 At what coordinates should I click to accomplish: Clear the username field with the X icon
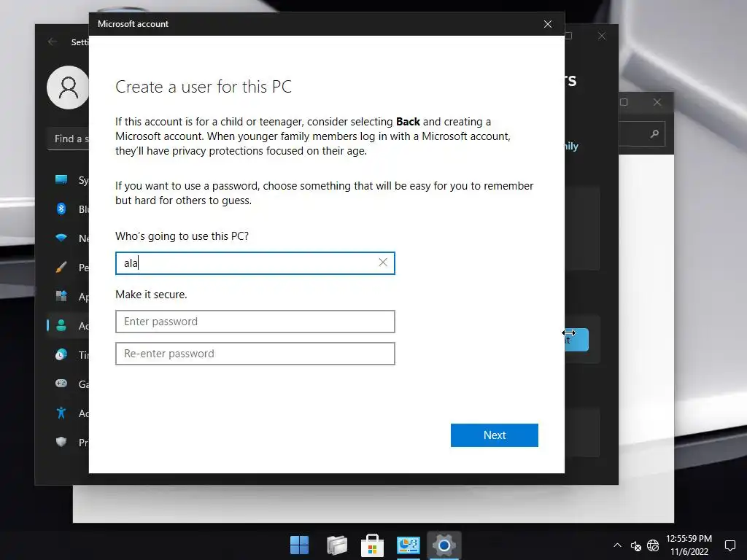coord(383,262)
